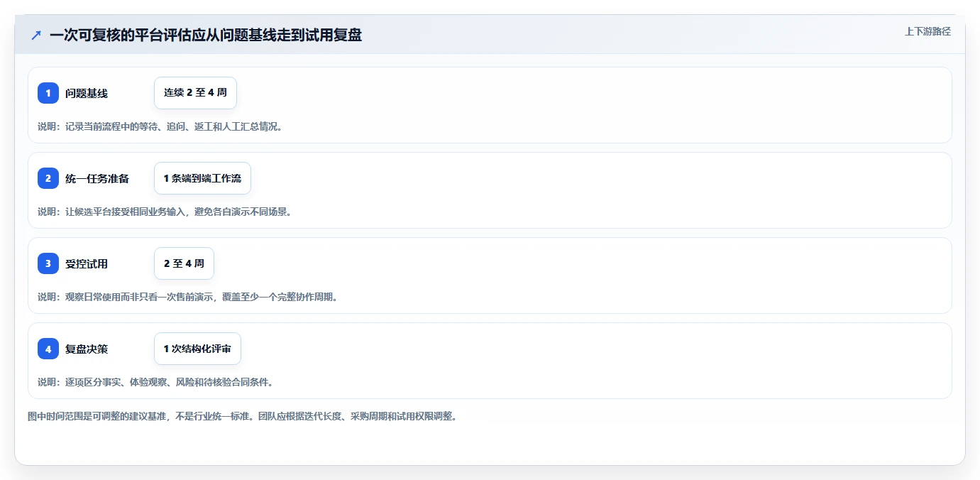The image size is (980, 480).
Task: Click the description 让候选平台接受相同业务输入
Action: [x=165, y=212]
